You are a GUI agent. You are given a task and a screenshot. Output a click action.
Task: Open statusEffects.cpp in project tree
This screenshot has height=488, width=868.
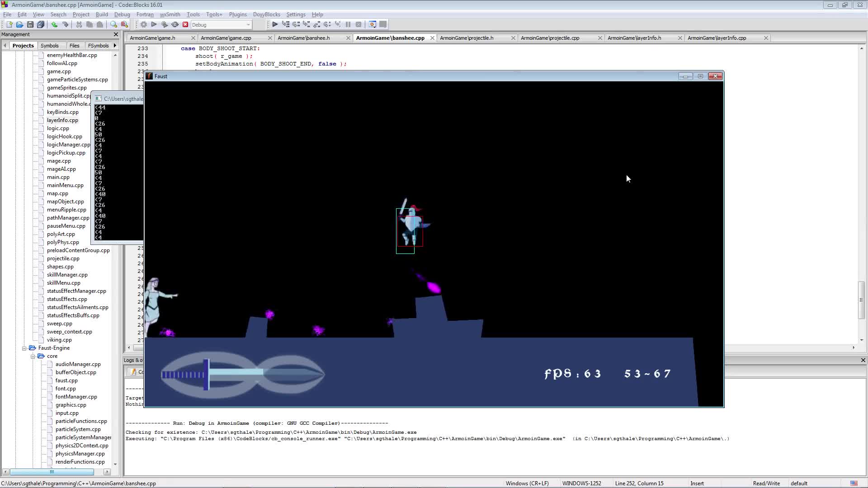[x=67, y=299]
